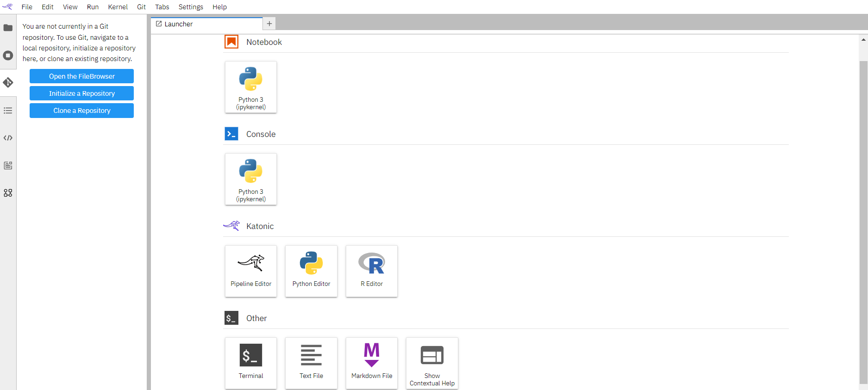Open the Help menu
This screenshot has width=868, height=390.
219,7
